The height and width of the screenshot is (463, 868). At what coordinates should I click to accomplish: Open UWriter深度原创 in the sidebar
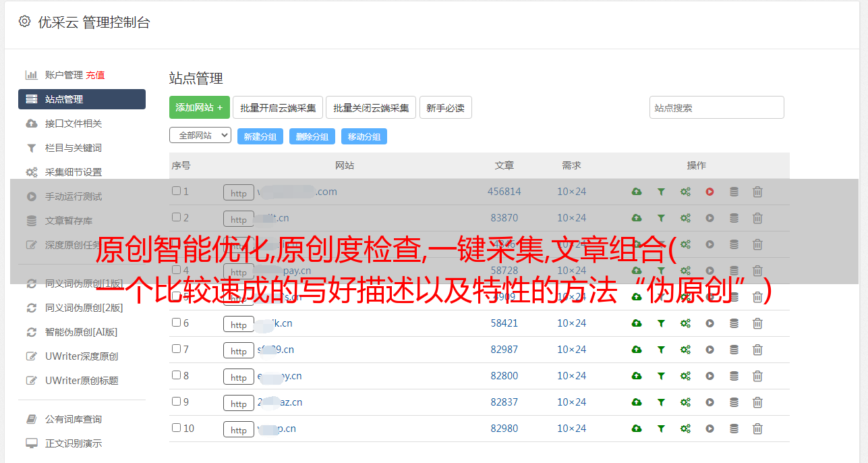point(82,356)
